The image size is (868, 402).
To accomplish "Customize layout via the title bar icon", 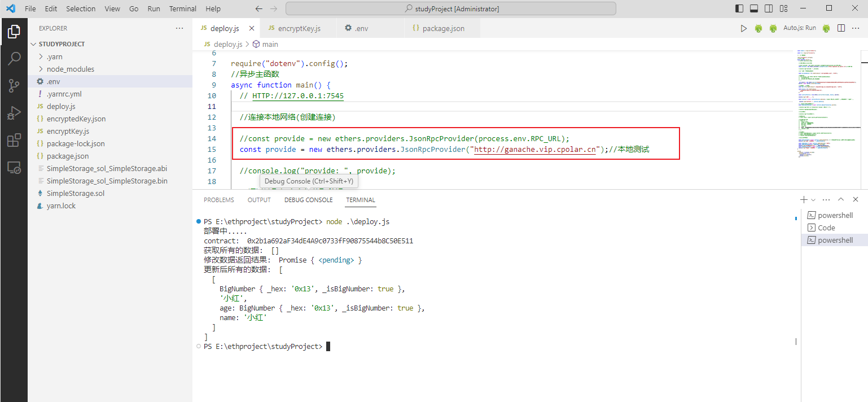I will pos(783,8).
